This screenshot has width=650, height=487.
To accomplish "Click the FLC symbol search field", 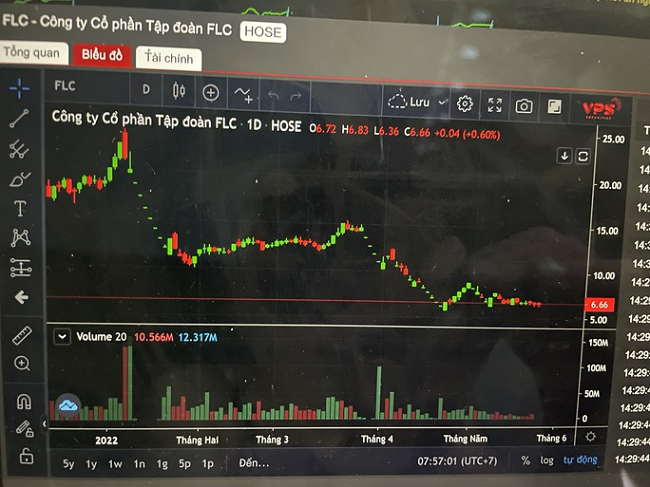I will (87, 86).
